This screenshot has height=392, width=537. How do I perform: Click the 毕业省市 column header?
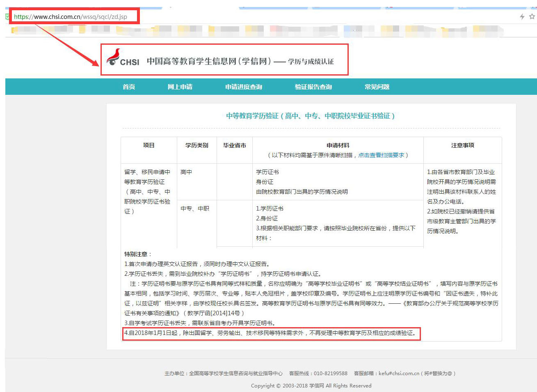coord(234,145)
